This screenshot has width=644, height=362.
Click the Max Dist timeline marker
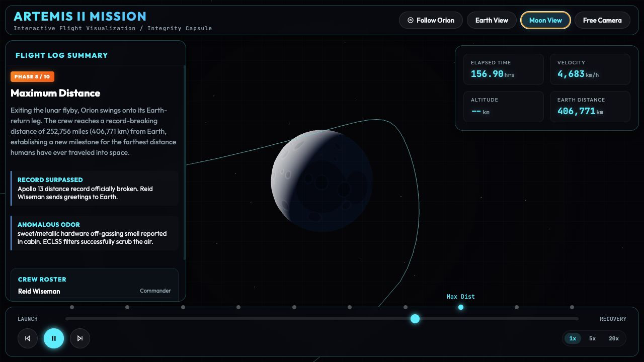(x=461, y=307)
